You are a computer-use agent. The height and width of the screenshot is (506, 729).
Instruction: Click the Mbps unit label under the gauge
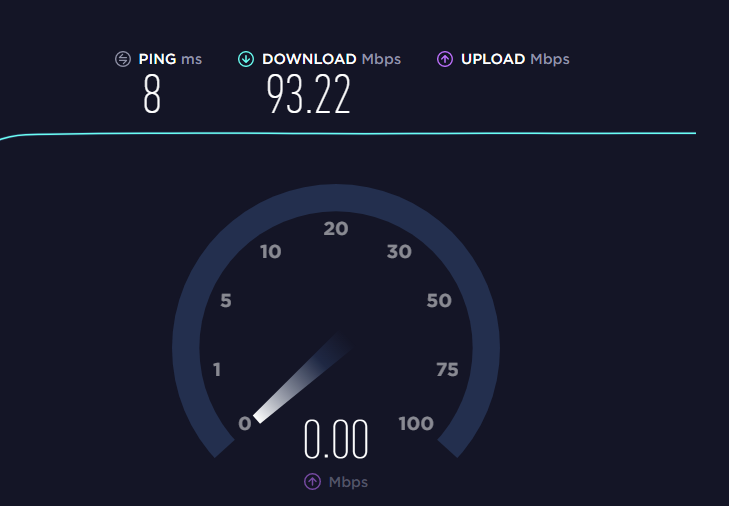348,482
